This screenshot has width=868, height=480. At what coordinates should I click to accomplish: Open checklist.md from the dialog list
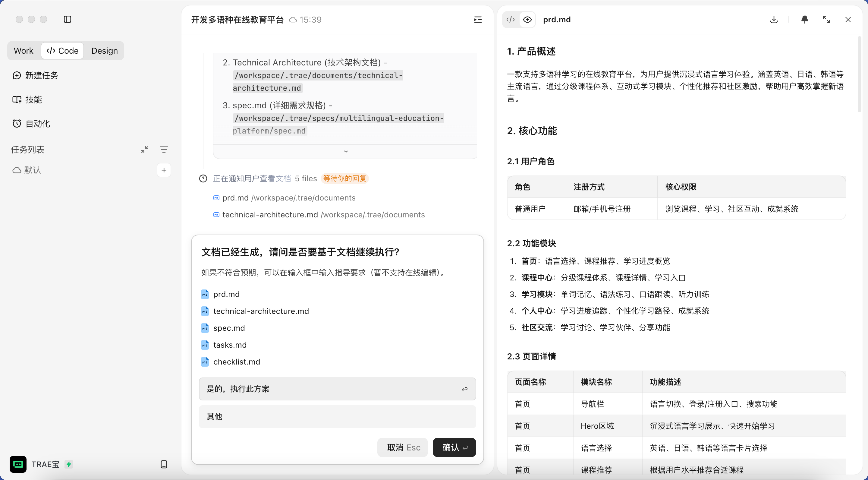click(x=231, y=362)
